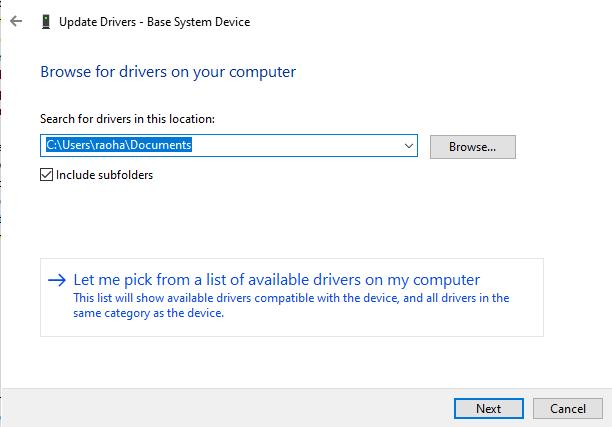Click the back arrow in the title bar
Screen dimensions: 612x427
pyautogui.click(x=15, y=22)
